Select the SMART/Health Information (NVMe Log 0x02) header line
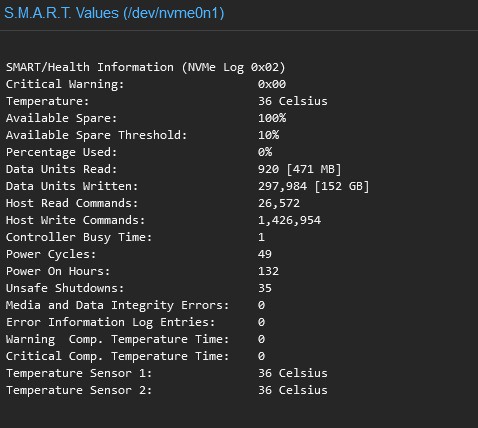Viewport: 478px width, 428px height. (146, 67)
